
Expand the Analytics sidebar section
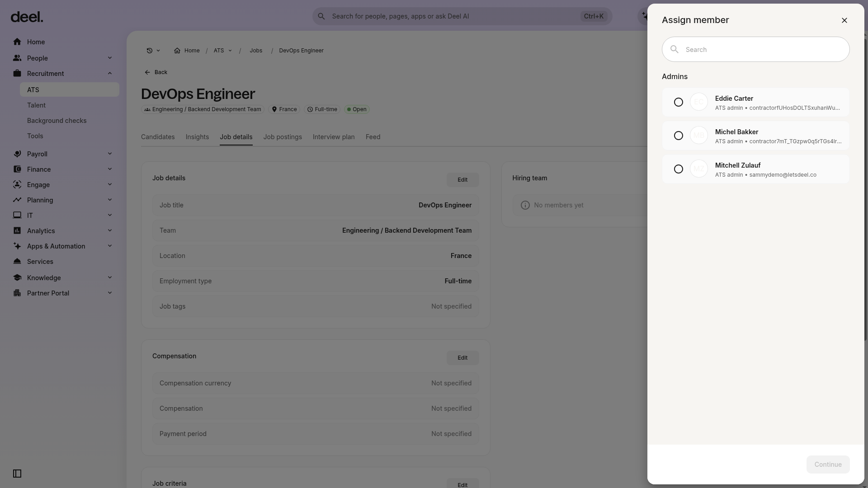click(110, 230)
